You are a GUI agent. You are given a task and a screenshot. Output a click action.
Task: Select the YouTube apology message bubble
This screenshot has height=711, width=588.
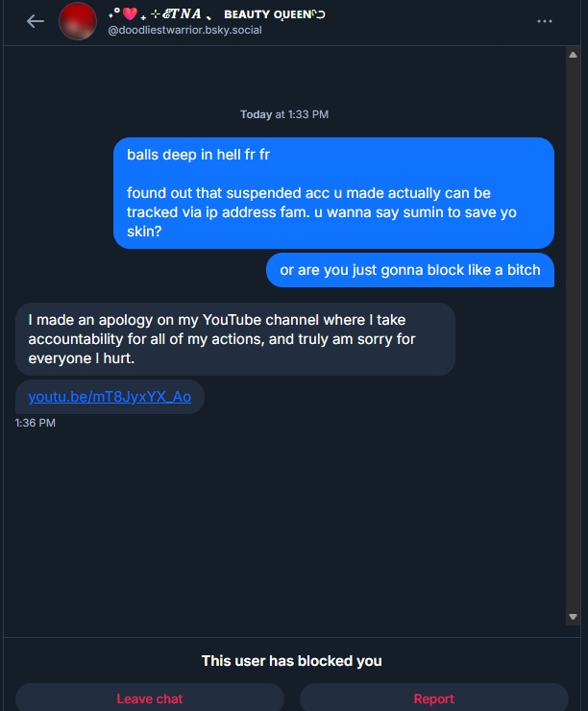coord(235,339)
